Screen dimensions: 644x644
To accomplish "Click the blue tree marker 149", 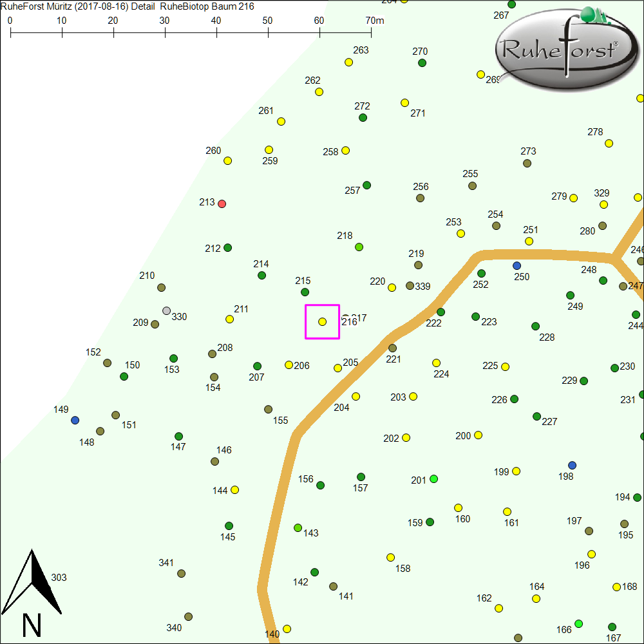I will (75, 421).
